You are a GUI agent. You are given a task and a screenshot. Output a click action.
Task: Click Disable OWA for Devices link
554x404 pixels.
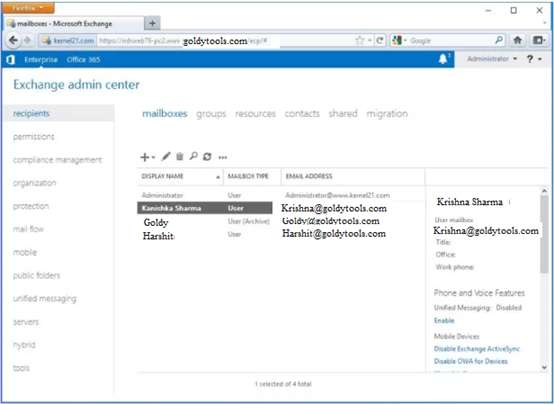(x=471, y=361)
